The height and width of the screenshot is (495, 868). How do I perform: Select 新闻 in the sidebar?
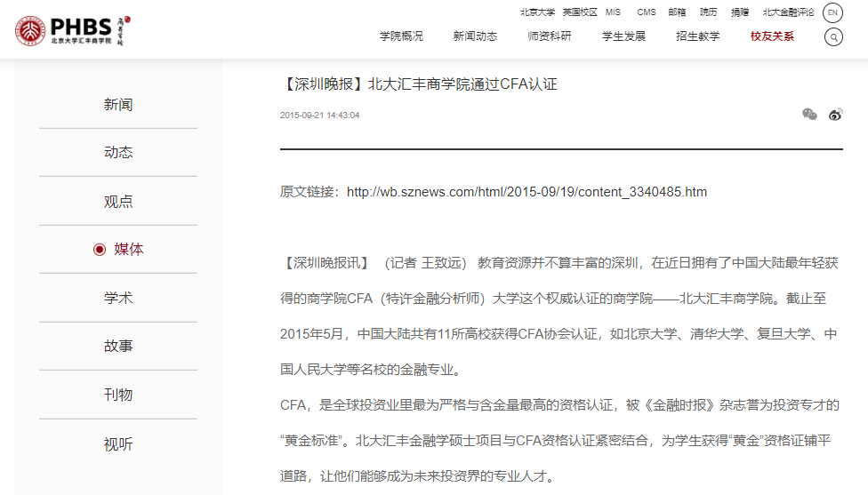(118, 105)
